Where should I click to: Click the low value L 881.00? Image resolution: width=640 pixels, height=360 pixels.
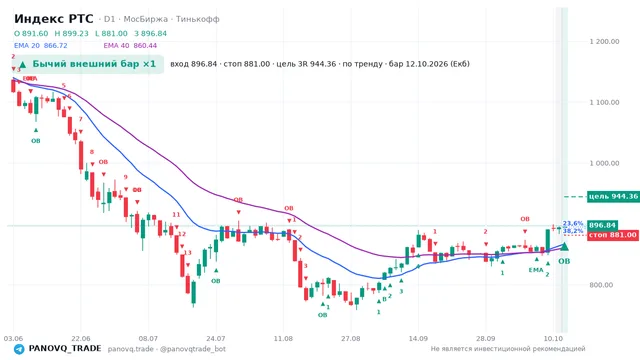point(111,33)
